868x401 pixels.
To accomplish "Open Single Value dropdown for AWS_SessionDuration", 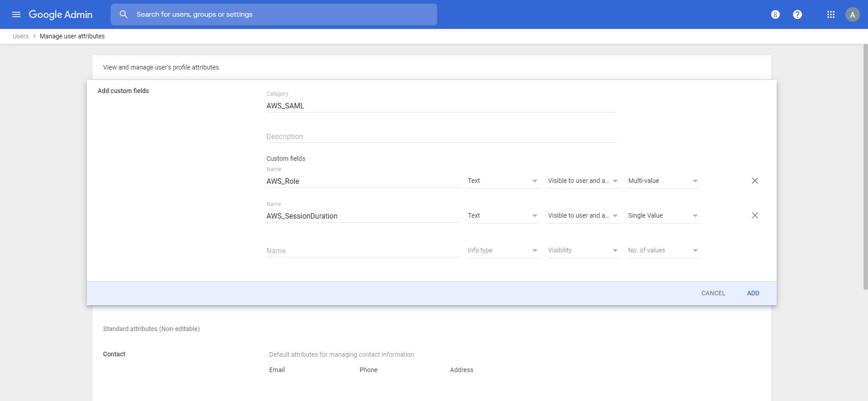I will pyautogui.click(x=664, y=215).
